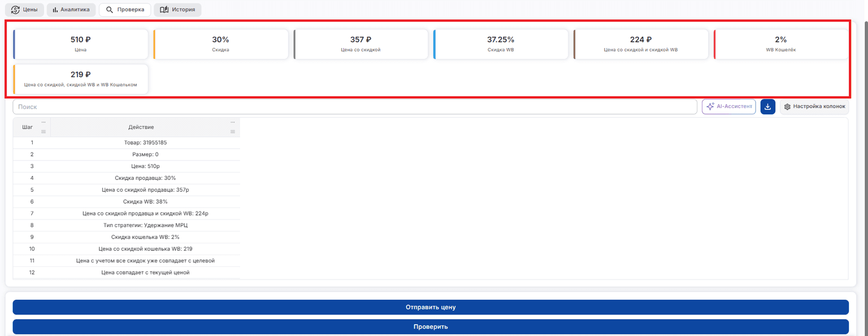Open the Действие column three-dots menu
This screenshot has width=868, height=336.
click(232, 122)
